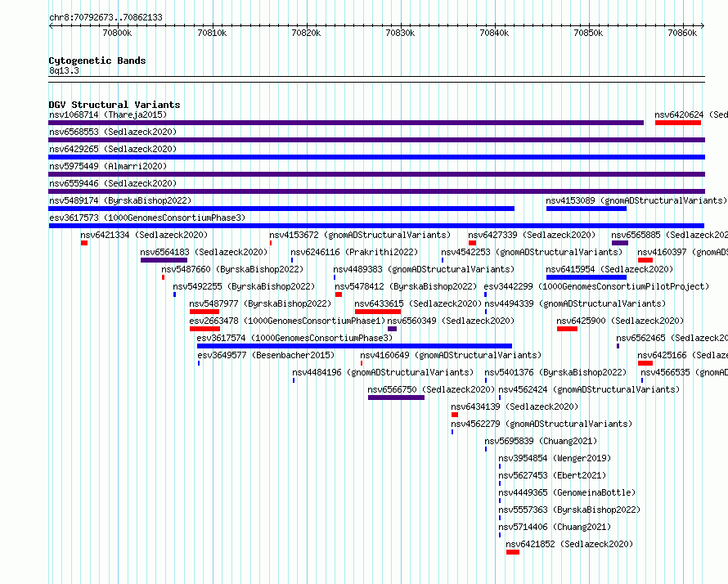This screenshot has height=584, width=728.
Task: Select nsv6560349 (Sedlazeck2020) label
Action: pos(451,321)
